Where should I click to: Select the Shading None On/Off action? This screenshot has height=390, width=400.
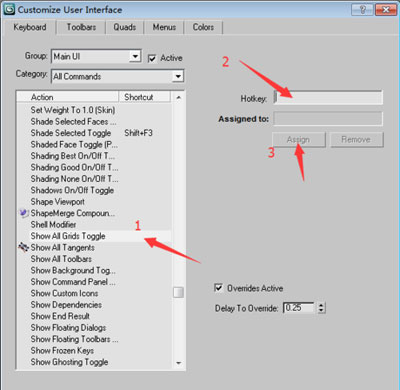coord(74,179)
